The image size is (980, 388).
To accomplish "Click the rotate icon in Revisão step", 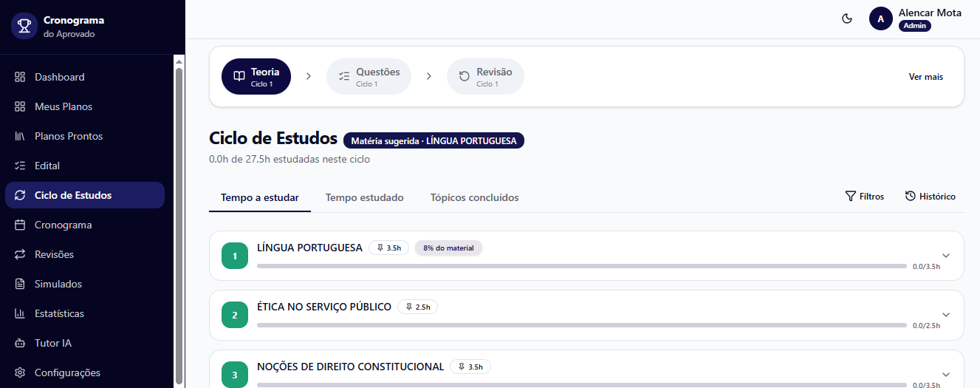I will point(465,76).
